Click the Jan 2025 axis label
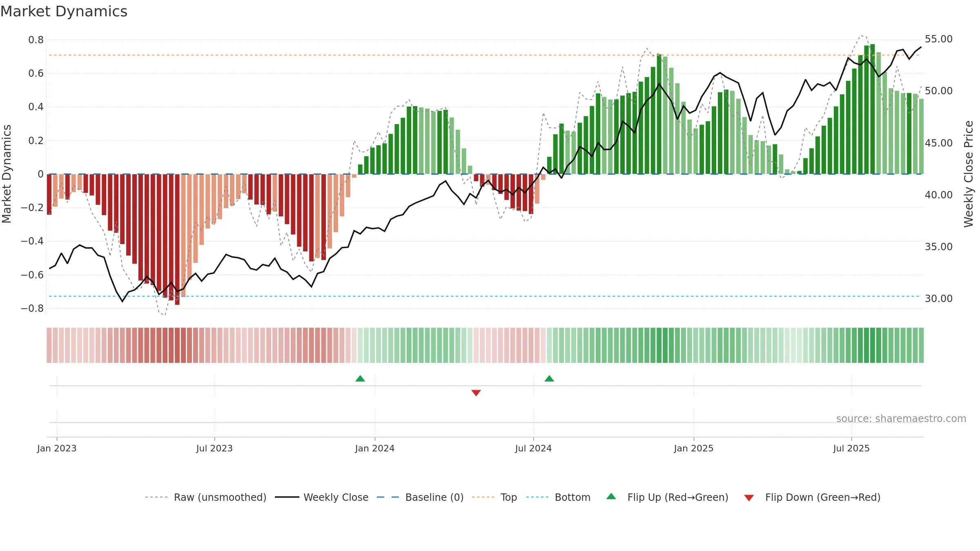Screen dimensions: 980x551 pyautogui.click(x=694, y=448)
